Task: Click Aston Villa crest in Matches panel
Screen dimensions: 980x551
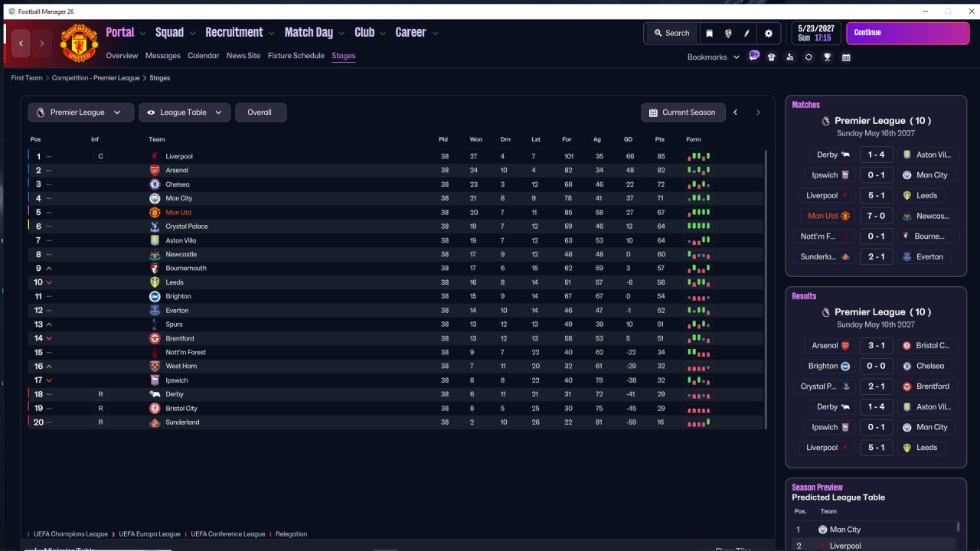Action: point(907,155)
